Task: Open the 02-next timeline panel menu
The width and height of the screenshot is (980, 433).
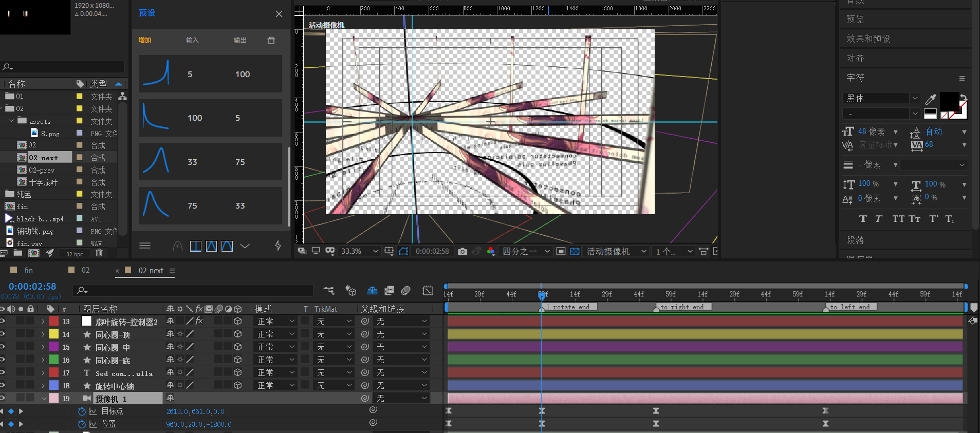Action: click(172, 271)
